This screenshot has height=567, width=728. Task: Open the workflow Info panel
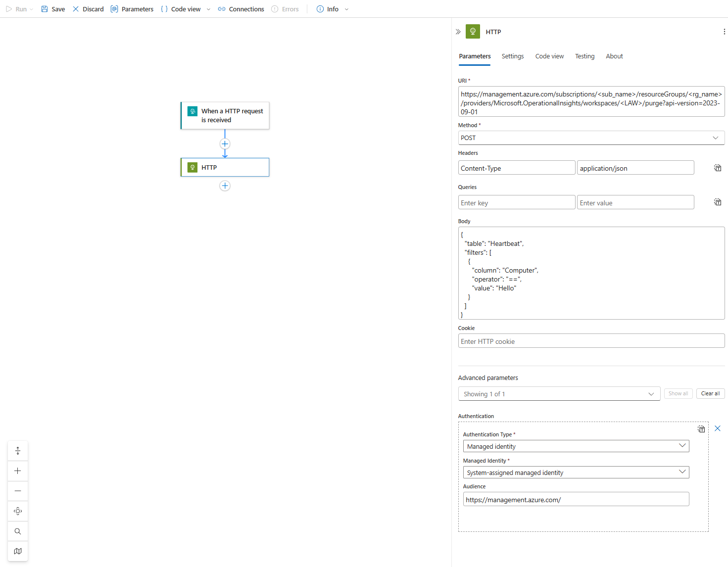click(x=320, y=9)
